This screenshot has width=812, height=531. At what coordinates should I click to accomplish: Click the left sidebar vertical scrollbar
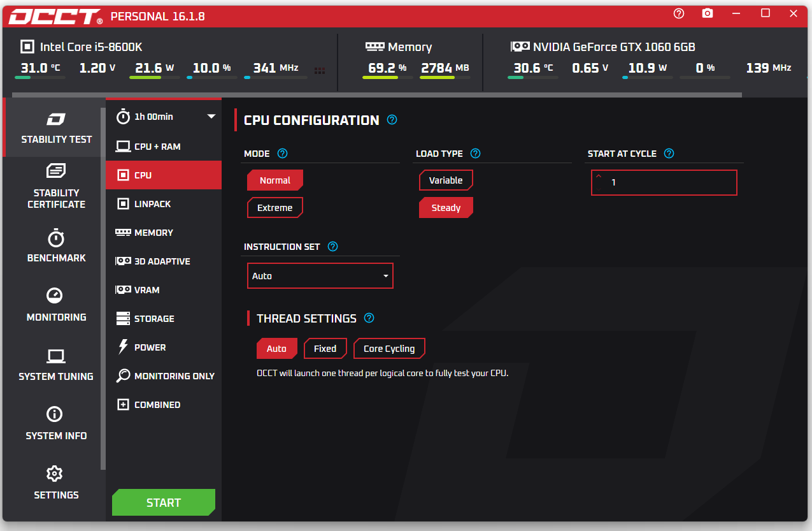click(x=103, y=289)
